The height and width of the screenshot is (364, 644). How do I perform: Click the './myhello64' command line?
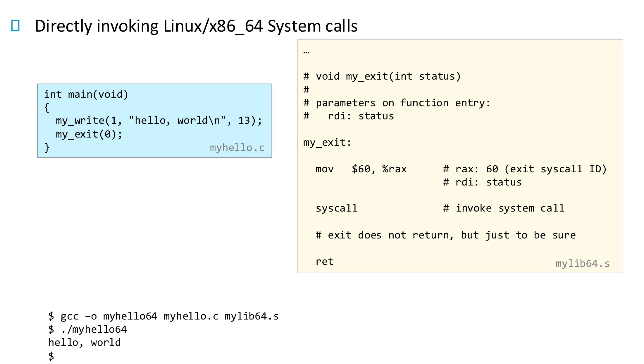tap(88, 329)
